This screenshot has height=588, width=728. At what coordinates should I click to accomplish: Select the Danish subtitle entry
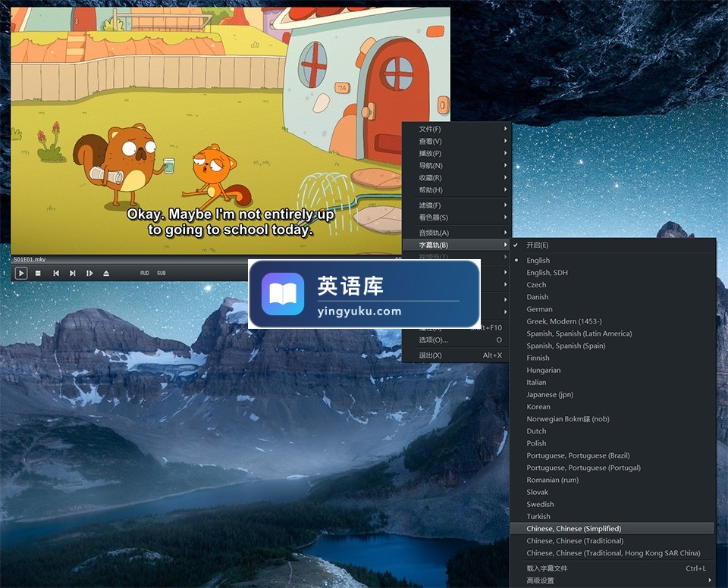(x=613, y=297)
